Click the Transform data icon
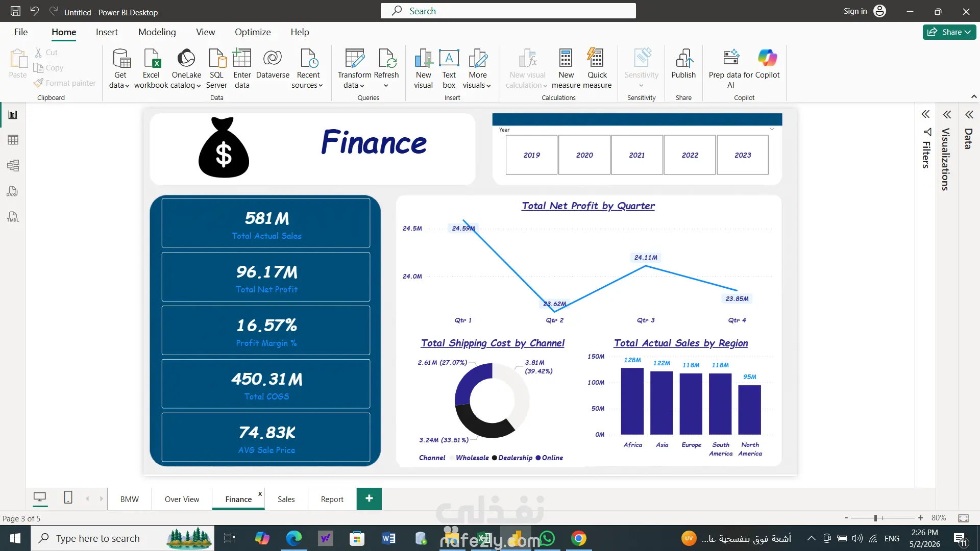 pyautogui.click(x=355, y=58)
